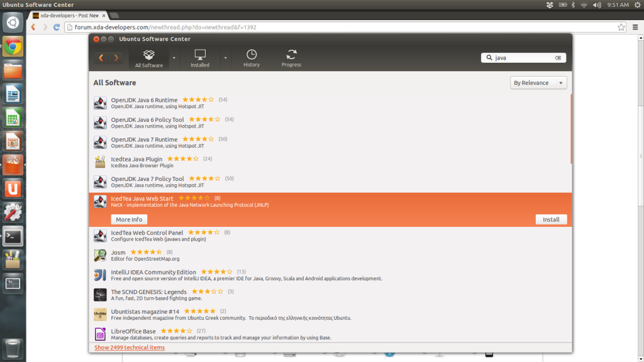Open the Wi-Fi network indicator

584,5
